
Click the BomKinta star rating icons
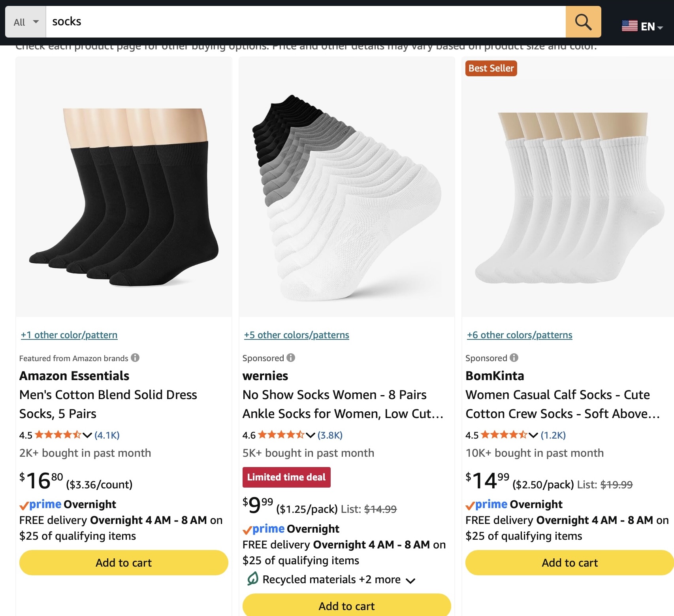pos(504,435)
